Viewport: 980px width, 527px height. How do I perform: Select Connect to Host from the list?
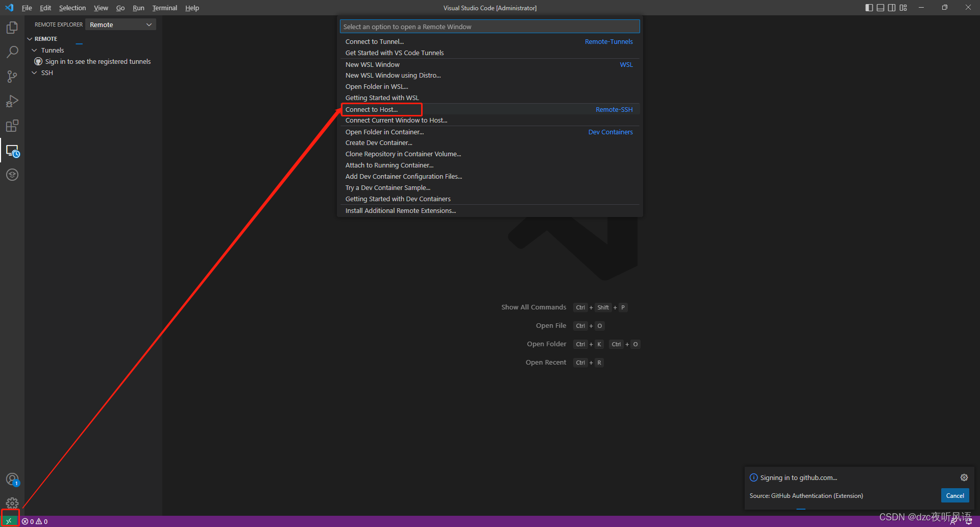tap(372, 109)
